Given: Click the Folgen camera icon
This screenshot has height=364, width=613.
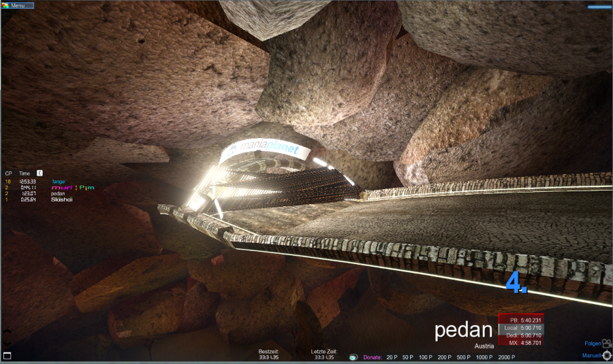Looking at the screenshot, I should click(606, 344).
